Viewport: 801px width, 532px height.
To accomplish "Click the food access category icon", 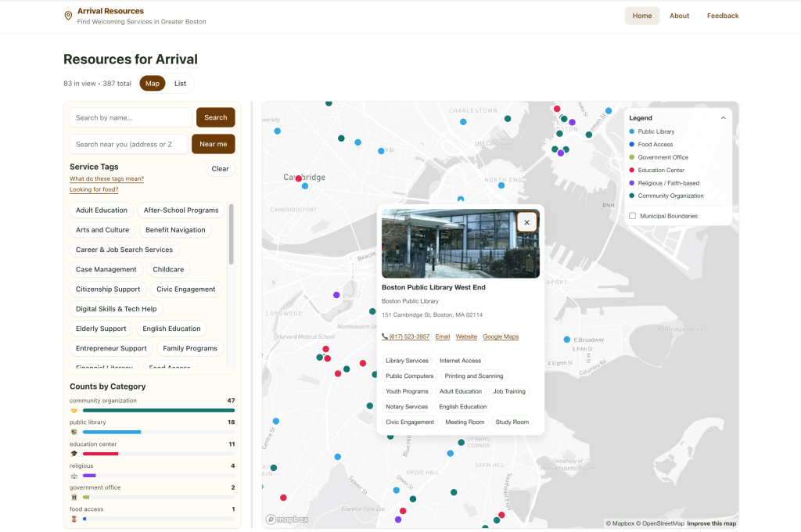I will [x=74, y=519].
